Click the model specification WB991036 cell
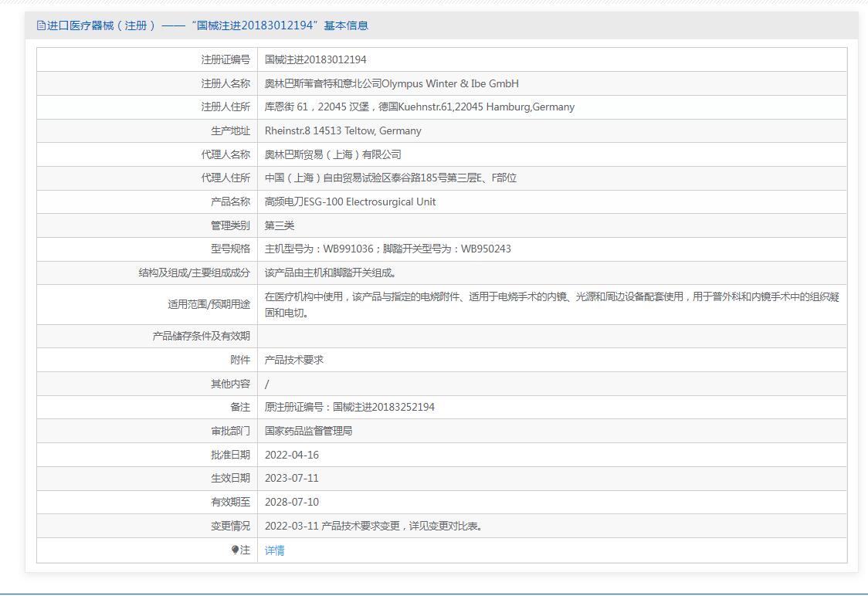This screenshot has height=596, width=868. 388,249
